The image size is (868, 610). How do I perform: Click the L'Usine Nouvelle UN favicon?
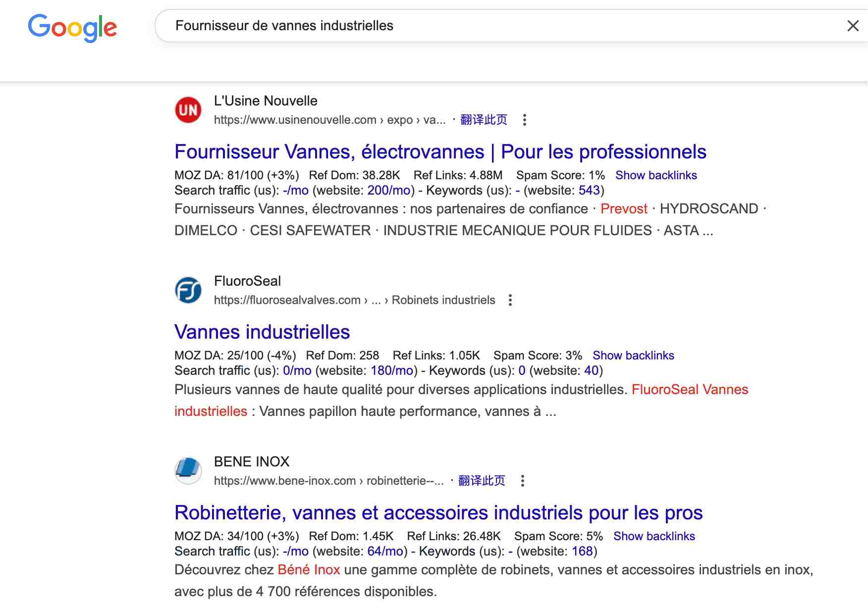[188, 110]
